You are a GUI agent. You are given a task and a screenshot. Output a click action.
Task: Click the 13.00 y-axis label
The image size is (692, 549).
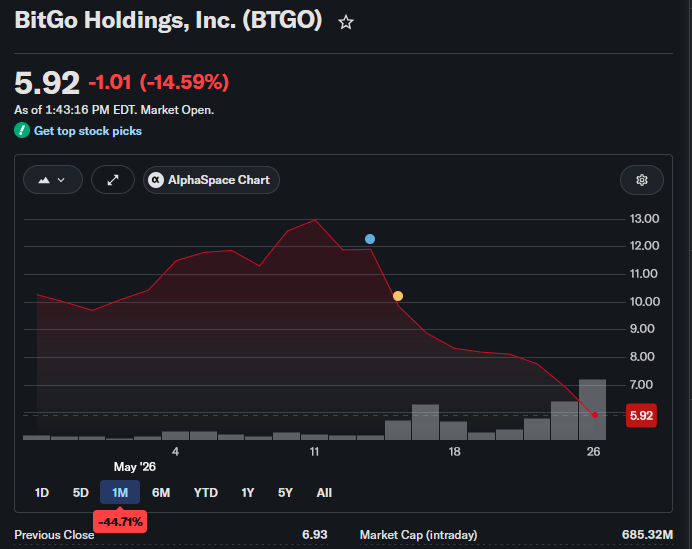(644, 219)
